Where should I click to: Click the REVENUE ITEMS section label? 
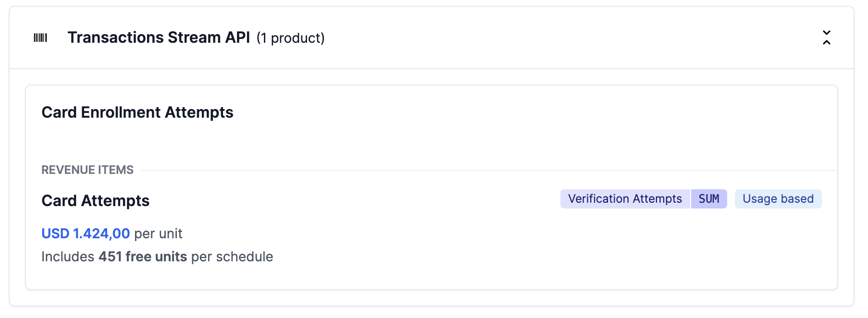tap(87, 170)
